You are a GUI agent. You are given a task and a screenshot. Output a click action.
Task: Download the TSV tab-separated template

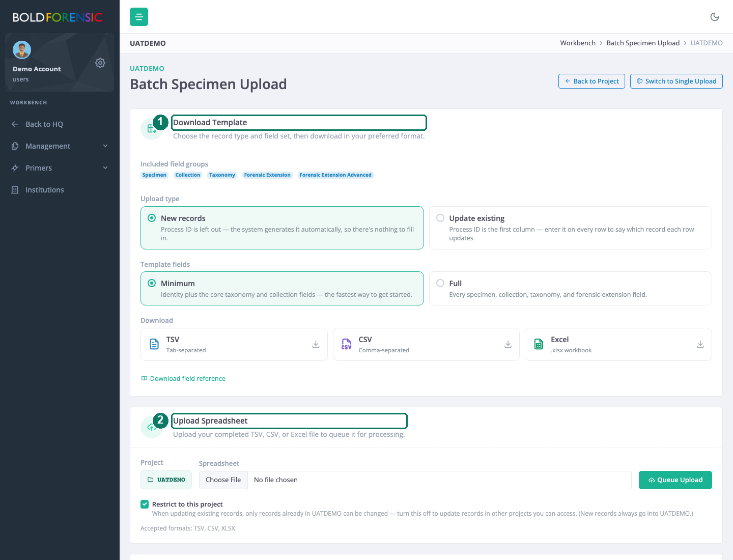(234, 344)
